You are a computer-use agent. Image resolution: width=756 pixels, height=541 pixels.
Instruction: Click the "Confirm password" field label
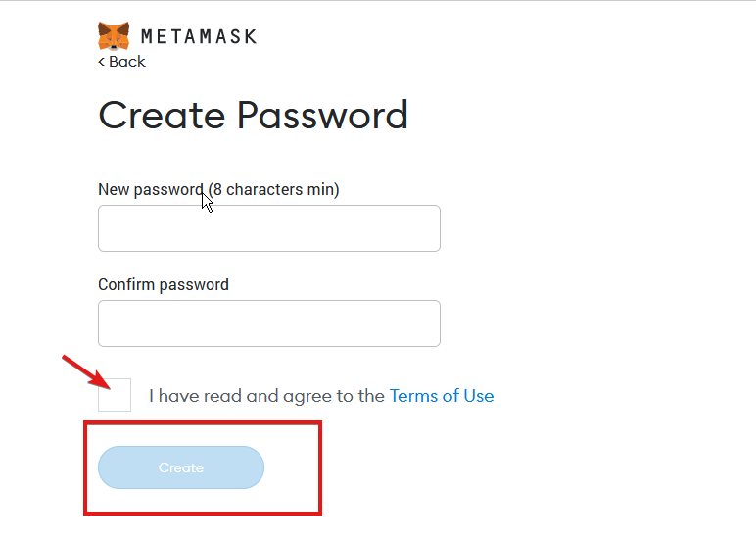click(164, 285)
